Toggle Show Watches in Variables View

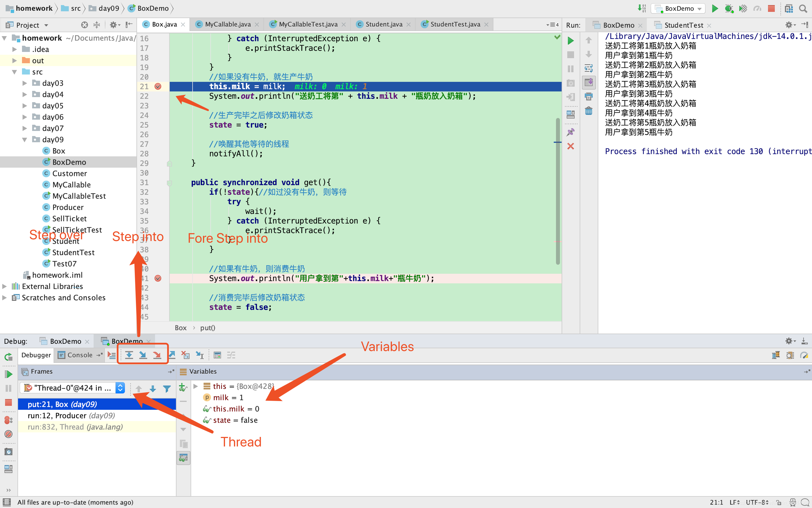(x=183, y=457)
